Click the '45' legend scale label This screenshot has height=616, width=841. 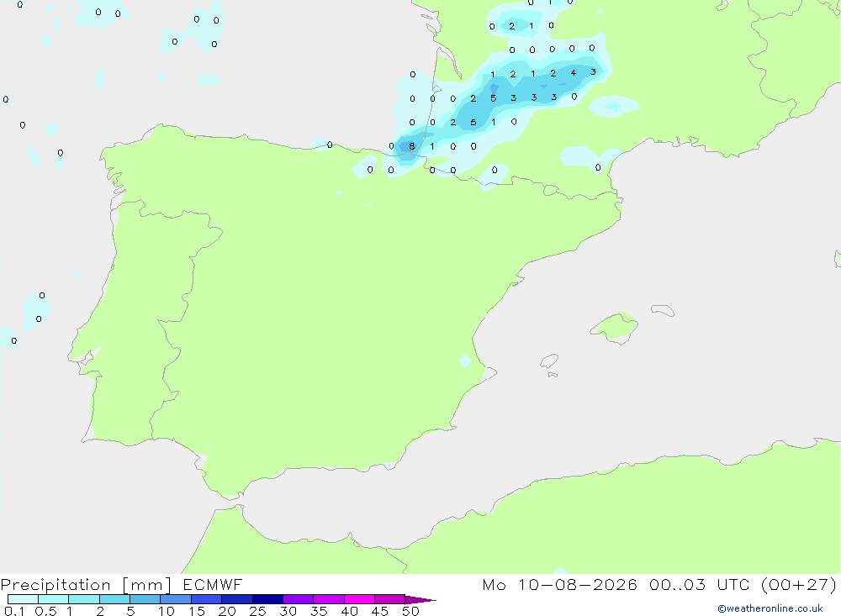point(380,611)
